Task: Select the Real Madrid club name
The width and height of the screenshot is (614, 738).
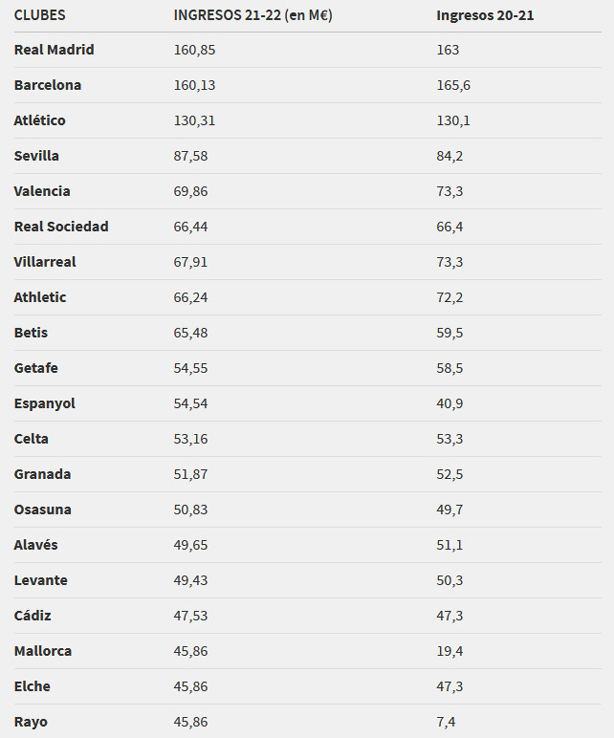Action: [x=54, y=50]
